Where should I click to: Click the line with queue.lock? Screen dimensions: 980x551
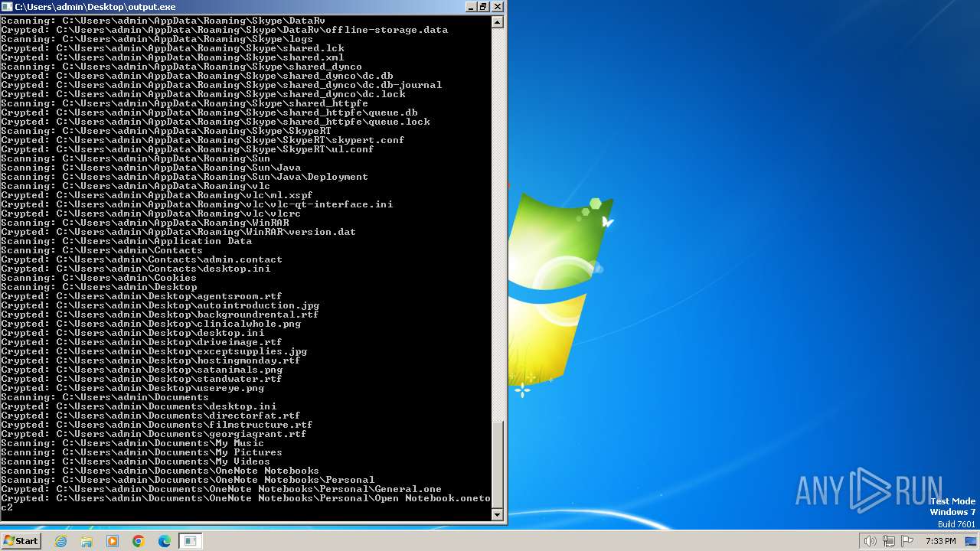pyautogui.click(x=215, y=122)
